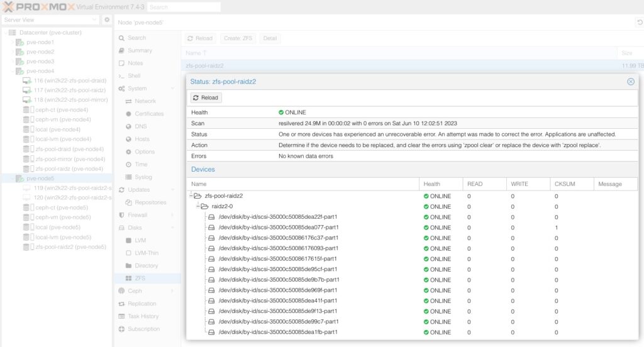This screenshot has height=347, width=644.
Task: Open the Task History page
Action: click(x=147, y=316)
